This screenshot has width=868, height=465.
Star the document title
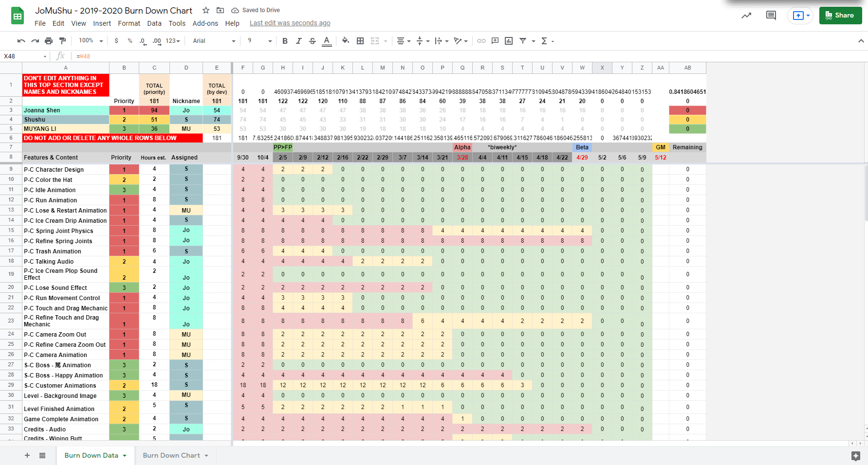(206, 10)
